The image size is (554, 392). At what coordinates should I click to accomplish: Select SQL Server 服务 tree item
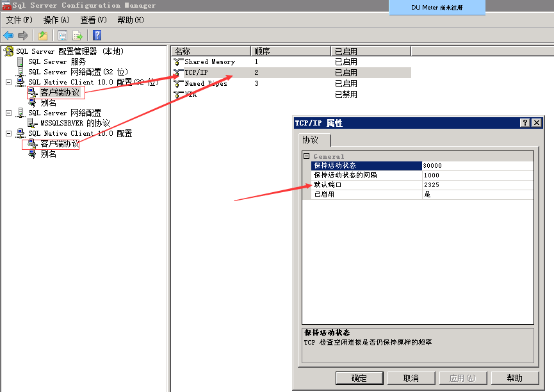coord(57,62)
